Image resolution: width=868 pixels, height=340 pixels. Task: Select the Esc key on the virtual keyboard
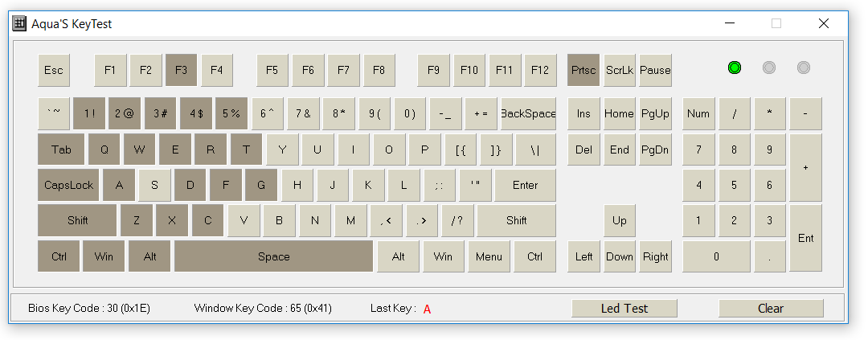click(x=54, y=70)
